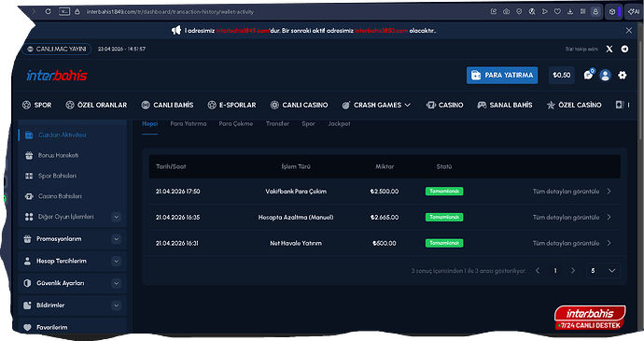Switch to the Para Çekme tab

(x=236, y=124)
